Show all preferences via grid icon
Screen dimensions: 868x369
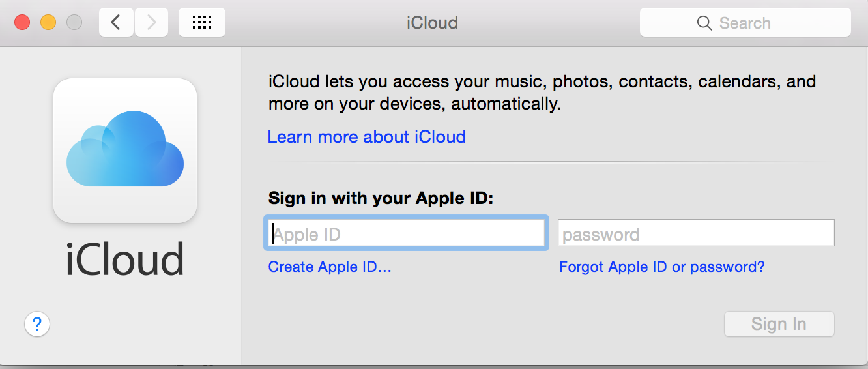click(x=202, y=23)
